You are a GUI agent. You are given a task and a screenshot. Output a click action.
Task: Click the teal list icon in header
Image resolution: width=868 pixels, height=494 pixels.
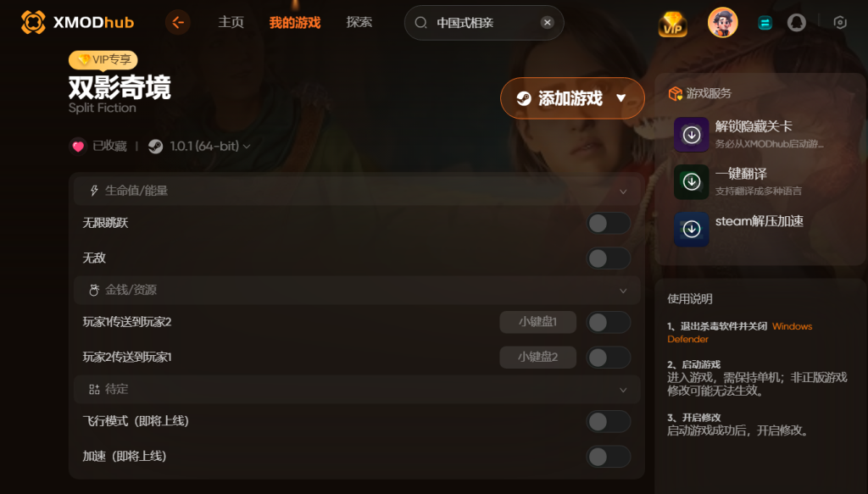coord(765,23)
